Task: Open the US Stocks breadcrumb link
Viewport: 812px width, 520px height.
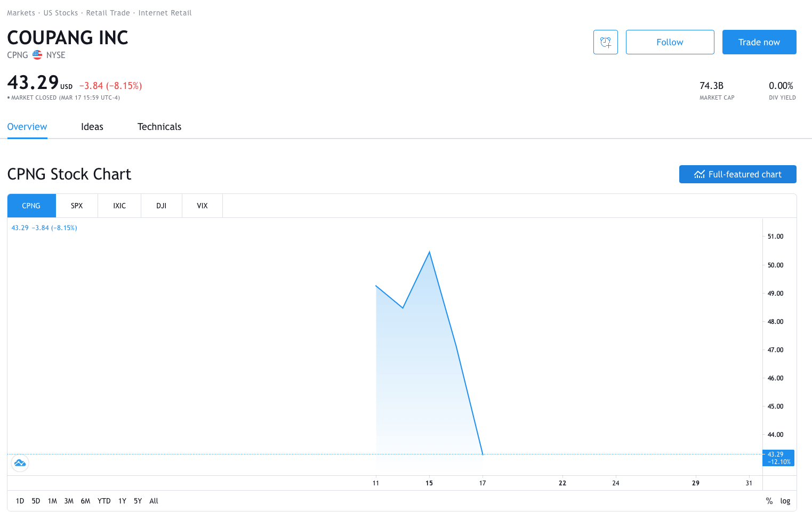Action: point(61,13)
